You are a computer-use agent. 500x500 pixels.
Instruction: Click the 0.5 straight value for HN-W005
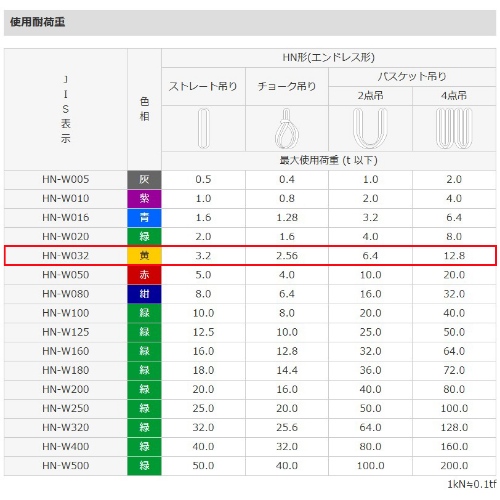203,180
